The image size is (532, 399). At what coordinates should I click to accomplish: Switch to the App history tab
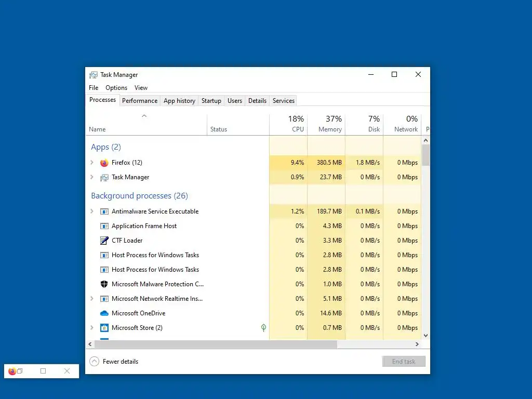click(x=179, y=101)
